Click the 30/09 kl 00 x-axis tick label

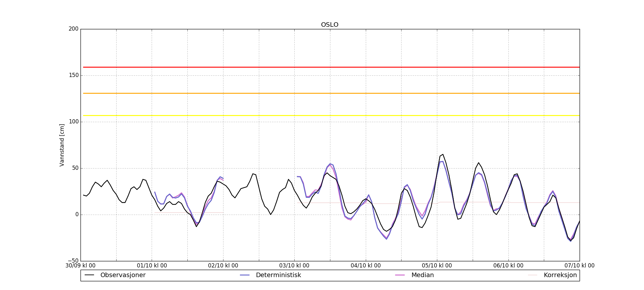[80, 266]
